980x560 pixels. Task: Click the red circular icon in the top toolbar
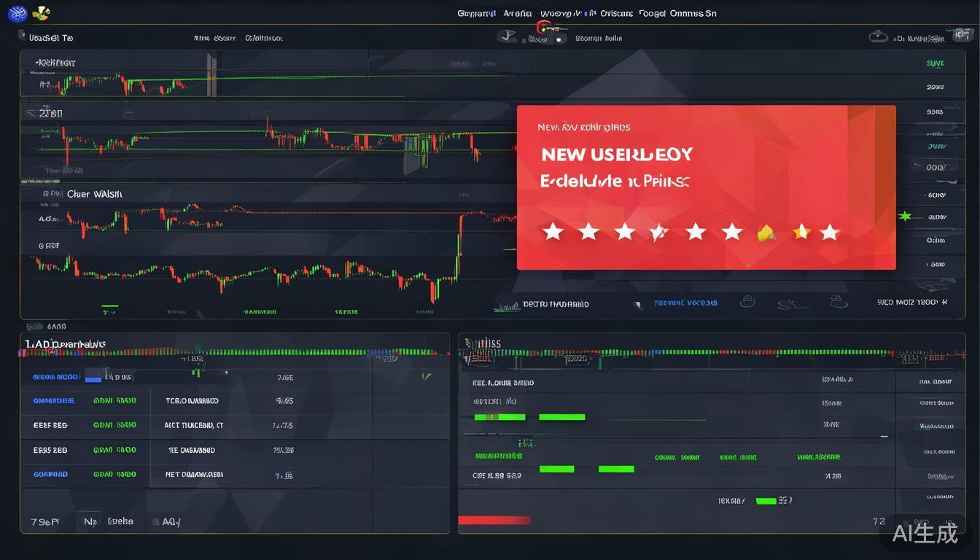pos(541,28)
